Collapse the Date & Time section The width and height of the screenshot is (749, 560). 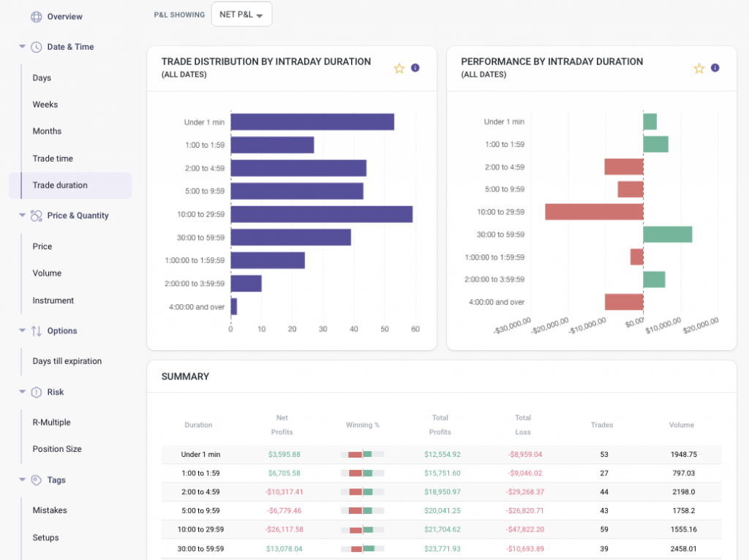[22, 47]
